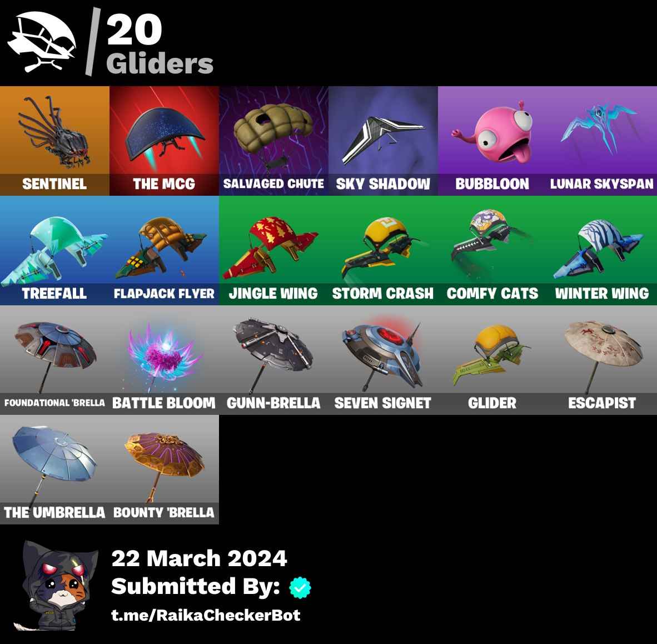This screenshot has height=644, width=657.
Task: Click the teal verified badge icon
Action: point(300,587)
